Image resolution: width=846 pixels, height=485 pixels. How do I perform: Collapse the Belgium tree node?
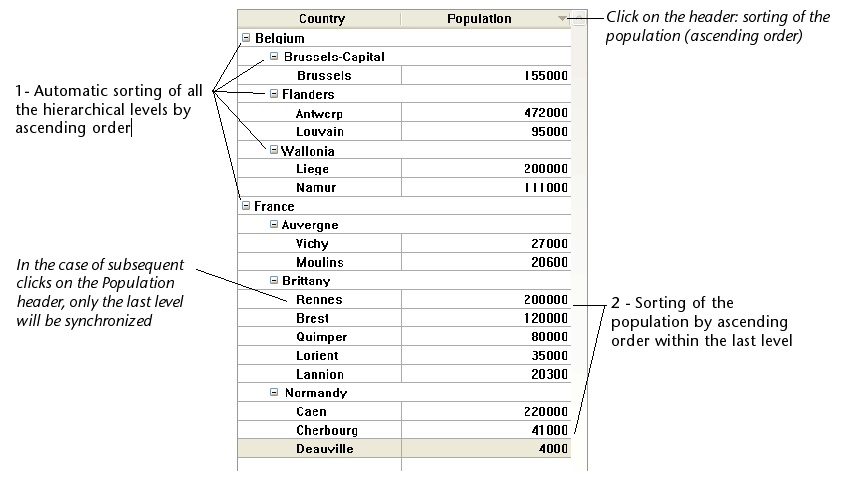pos(246,38)
